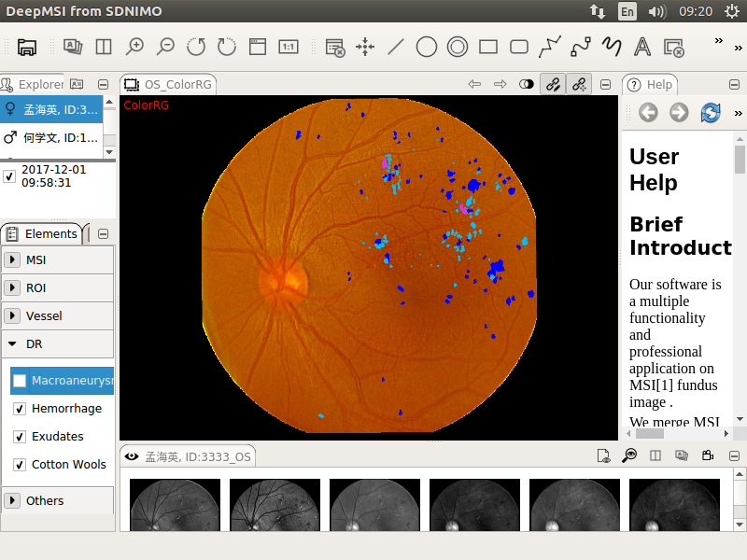This screenshot has width=747, height=560.
Task: Uncheck the Exudates checkbox
Action: coord(20,437)
